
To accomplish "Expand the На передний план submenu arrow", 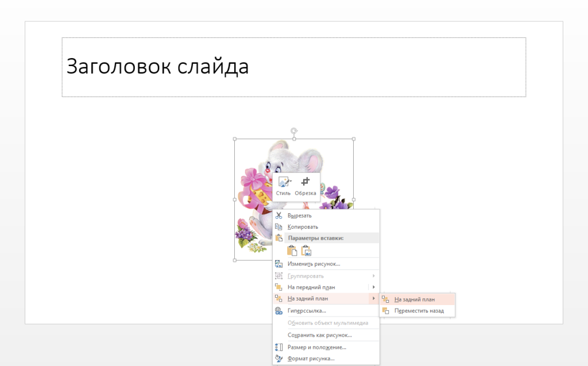I will [x=373, y=287].
